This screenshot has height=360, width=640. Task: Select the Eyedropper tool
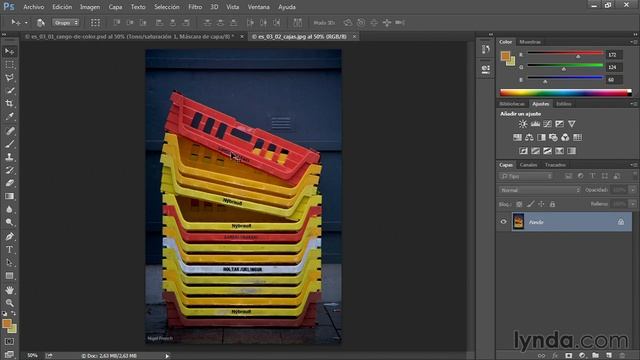coord(9,116)
